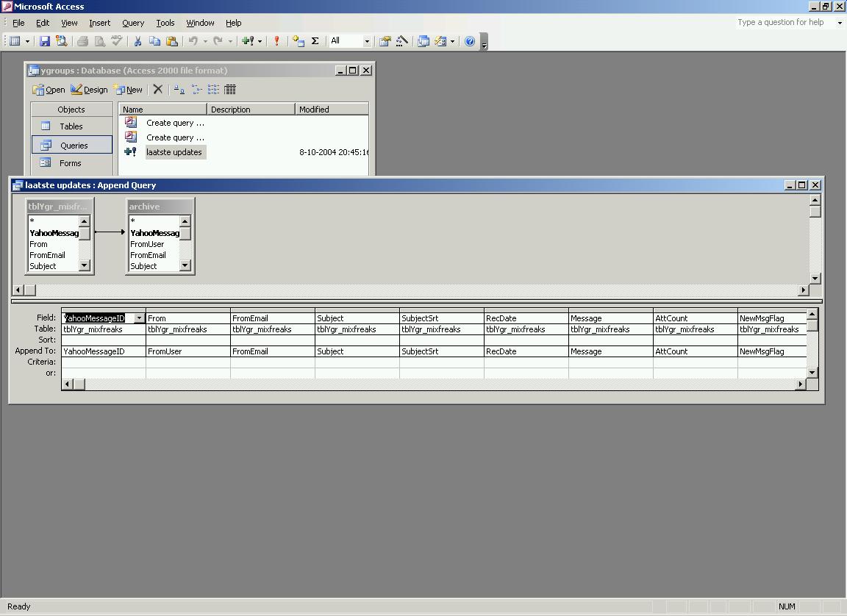The width and height of the screenshot is (847, 616).
Task: Click the Spelling check icon
Action: (x=117, y=41)
